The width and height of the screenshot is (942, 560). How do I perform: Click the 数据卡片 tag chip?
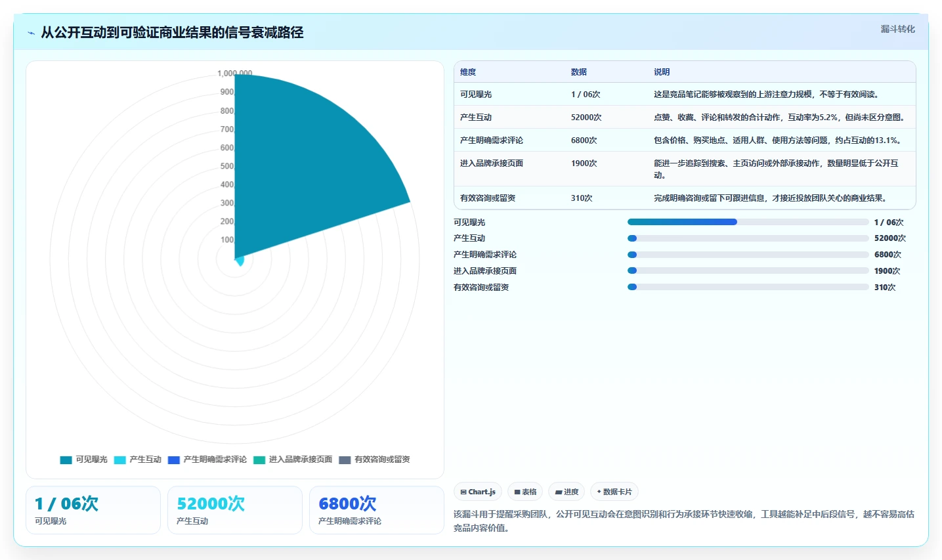tap(614, 492)
